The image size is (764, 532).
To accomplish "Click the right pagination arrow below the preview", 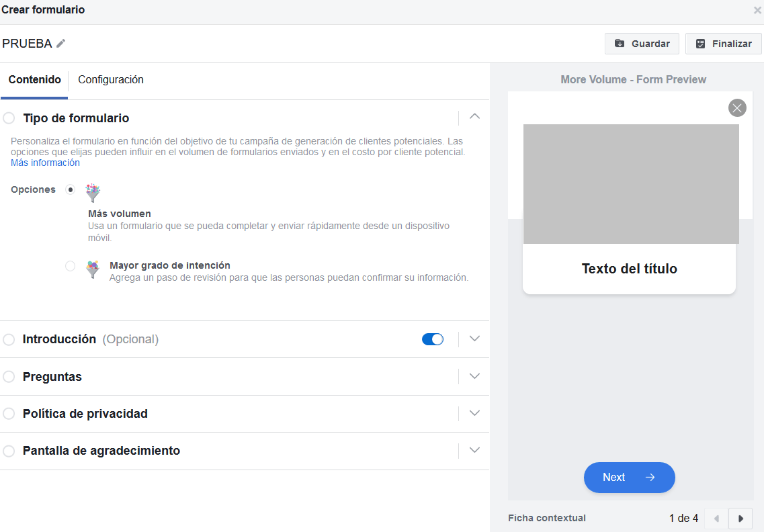I will tap(740, 518).
